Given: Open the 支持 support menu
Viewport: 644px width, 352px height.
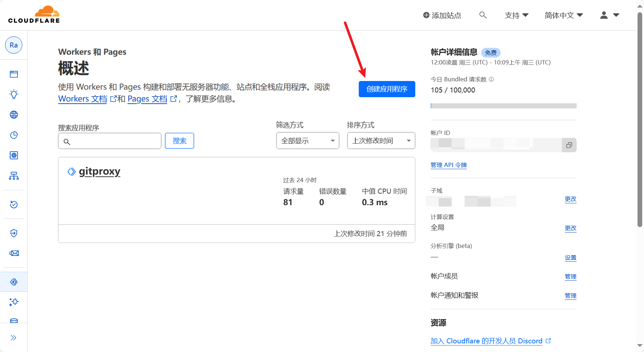Looking at the screenshot, I should (516, 15).
